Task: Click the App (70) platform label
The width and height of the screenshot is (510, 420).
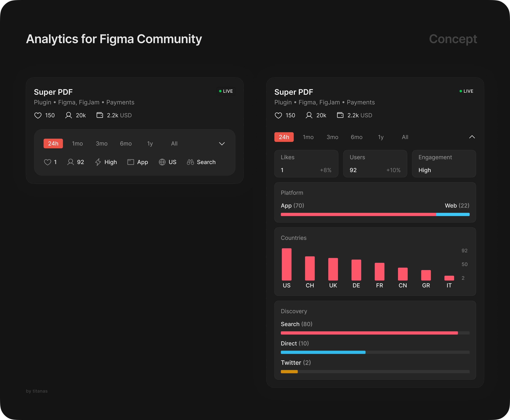Action: (x=292, y=206)
